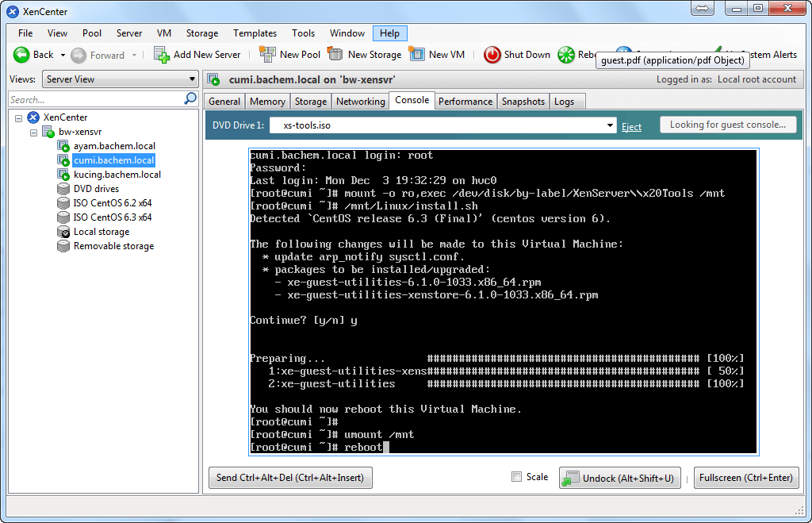This screenshot has width=812, height=523.
Task: Switch to the Snapshots tab
Action: click(x=523, y=102)
